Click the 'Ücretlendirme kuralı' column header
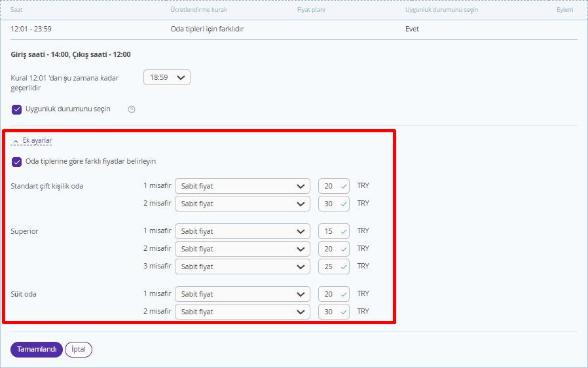The height and width of the screenshot is (368, 588). click(198, 10)
